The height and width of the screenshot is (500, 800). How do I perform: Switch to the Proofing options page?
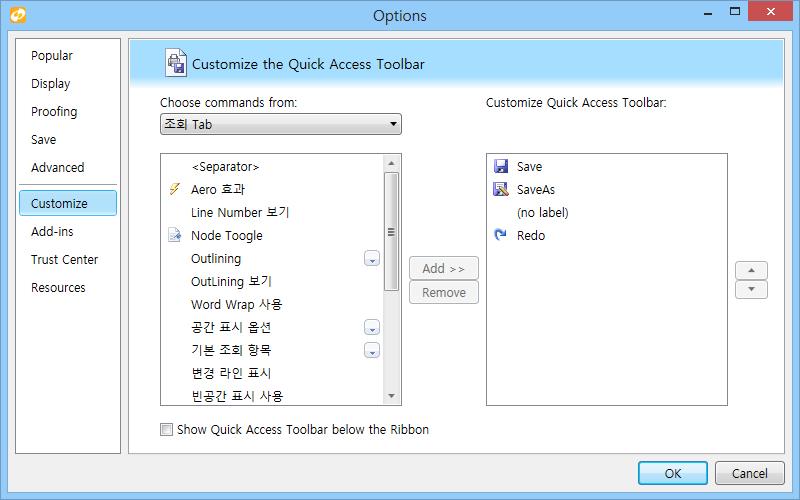[x=54, y=112]
